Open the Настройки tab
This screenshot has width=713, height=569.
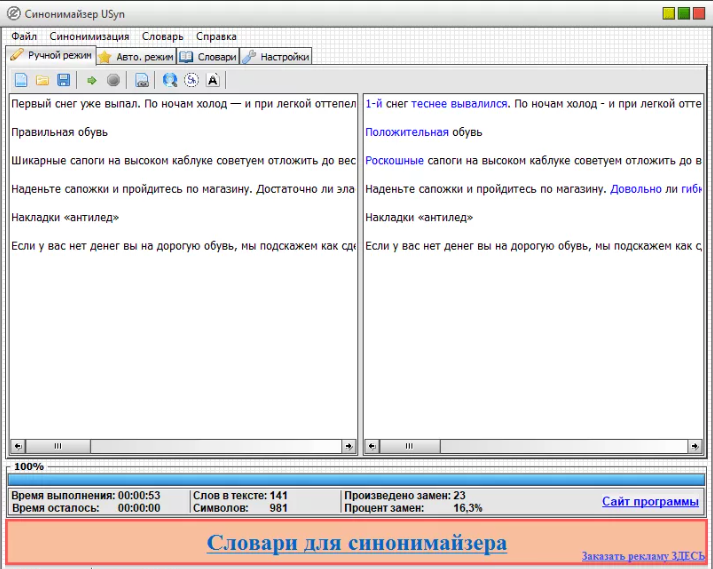click(x=276, y=57)
